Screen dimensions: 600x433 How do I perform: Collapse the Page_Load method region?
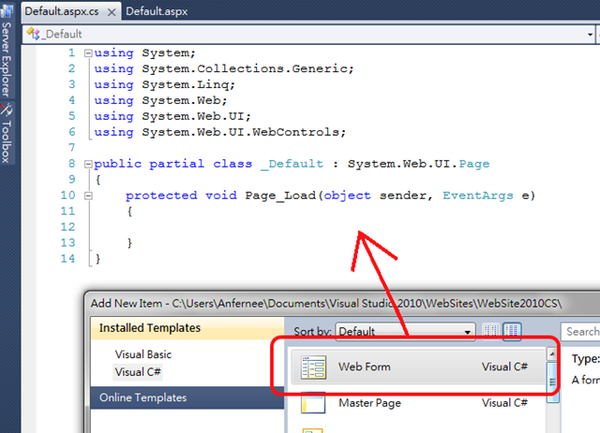[88, 196]
